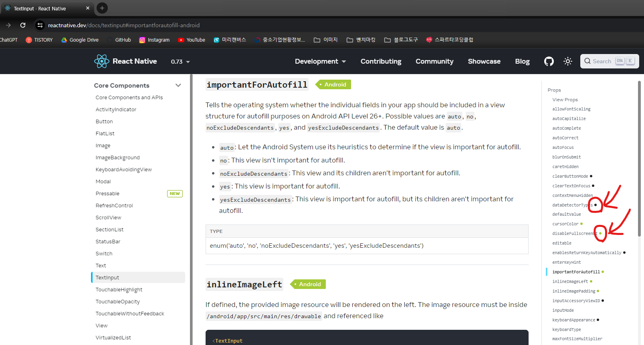Click the browser reload icon
644x345 pixels.
[x=23, y=25]
